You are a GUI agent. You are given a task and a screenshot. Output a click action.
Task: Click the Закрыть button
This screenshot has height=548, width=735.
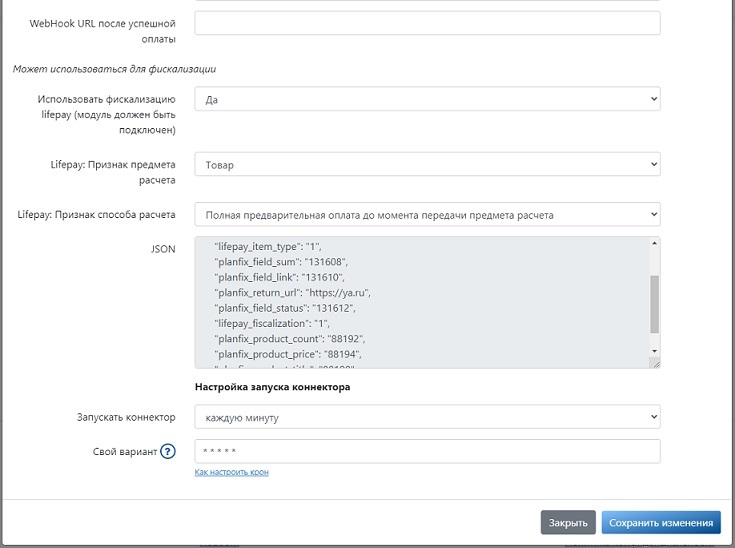pyautogui.click(x=568, y=523)
